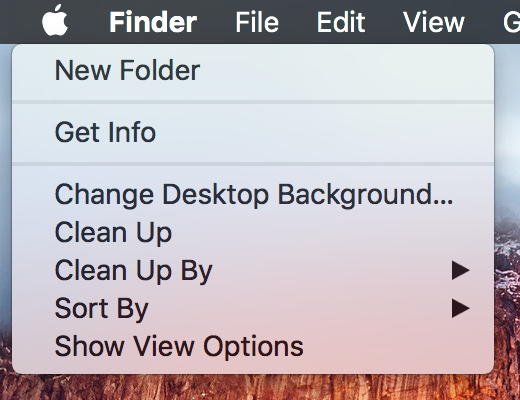
Task: Select the Clean Up entry
Action: [253, 232]
